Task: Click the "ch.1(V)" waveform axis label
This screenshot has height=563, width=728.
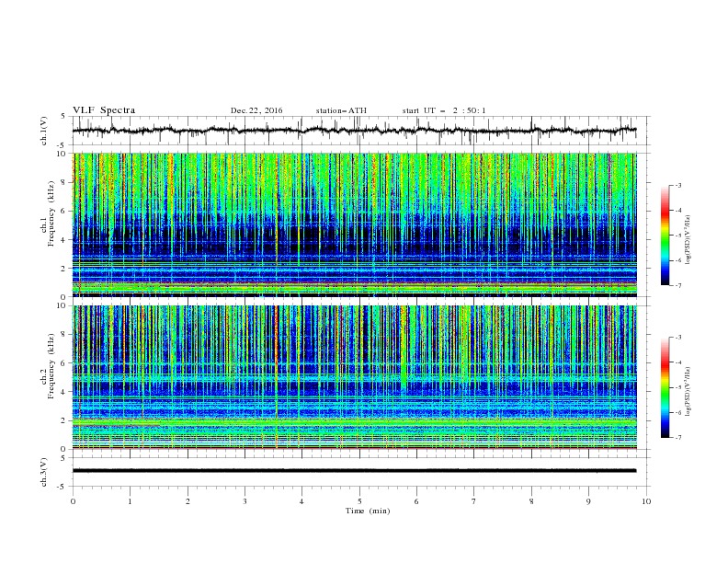Action: tap(44, 131)
